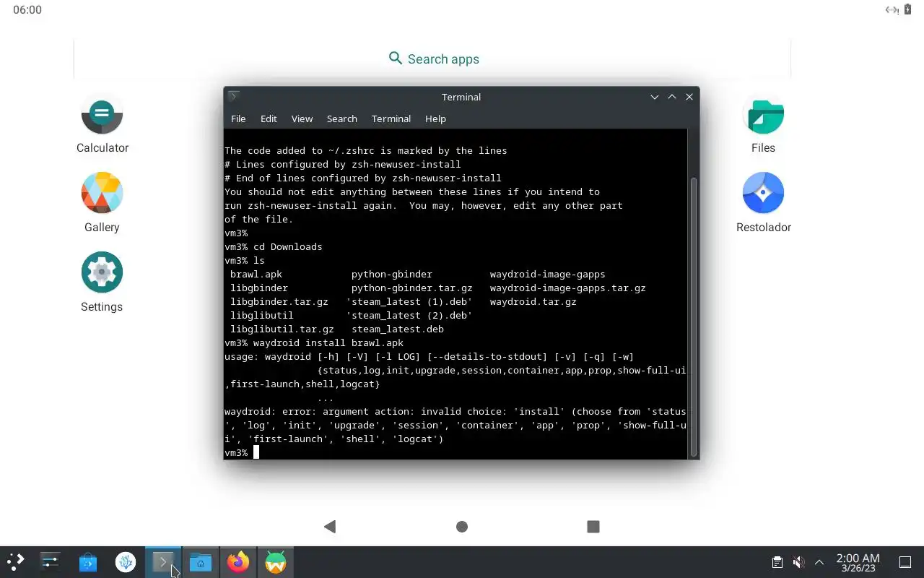Click the white round coral icon in taskbar
Image resolution: width=924 pixels, height=578 pixels.
(x=126, y=562)
